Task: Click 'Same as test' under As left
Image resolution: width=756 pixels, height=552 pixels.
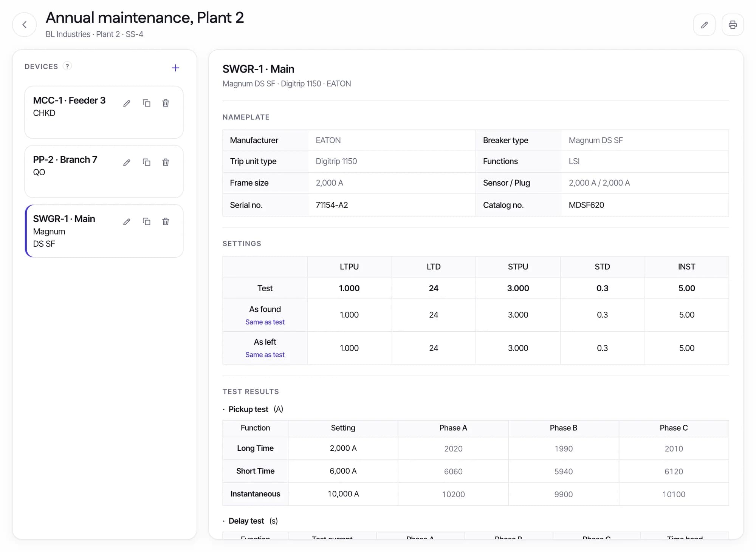Action: (x=265, y=355)
